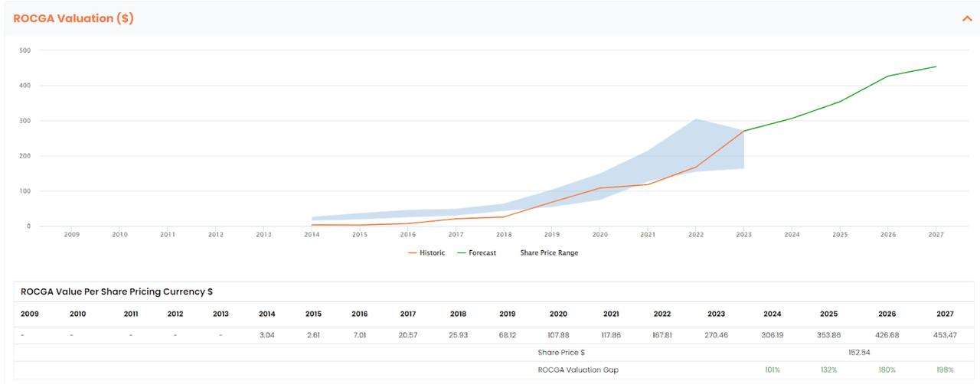Select the 2023 table column header

[x=717, y=314]
